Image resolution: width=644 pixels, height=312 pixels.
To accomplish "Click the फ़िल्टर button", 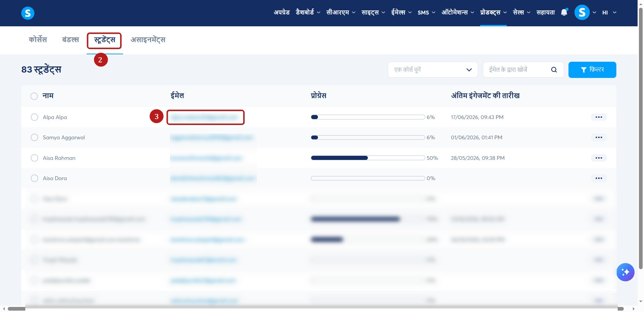I will point(592,70).
